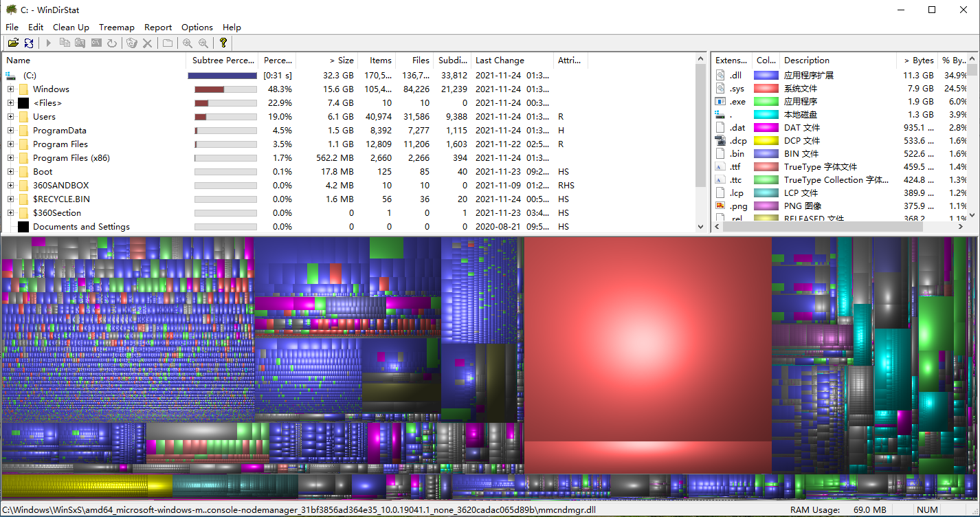Screen dimensions: 980x517
Task: Open the File menu
Action: pyautogui.click(x=12, y=27)
